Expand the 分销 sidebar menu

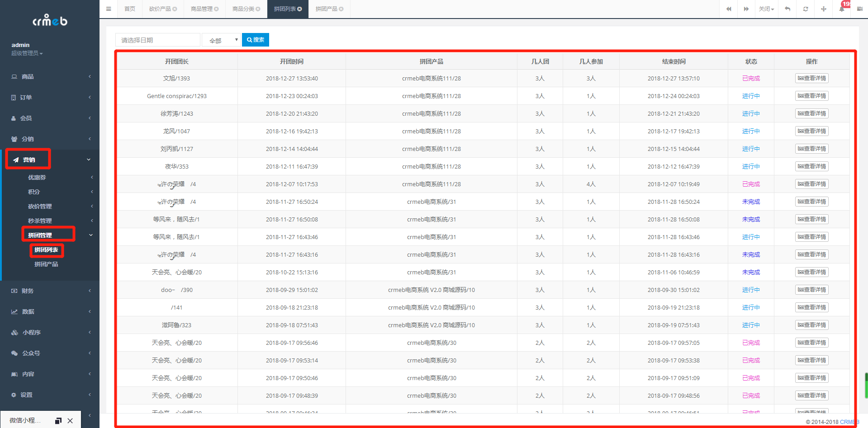coord(50,139)
